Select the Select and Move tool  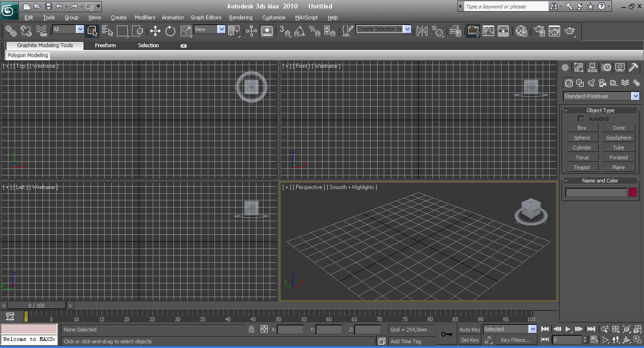[156, 31]
